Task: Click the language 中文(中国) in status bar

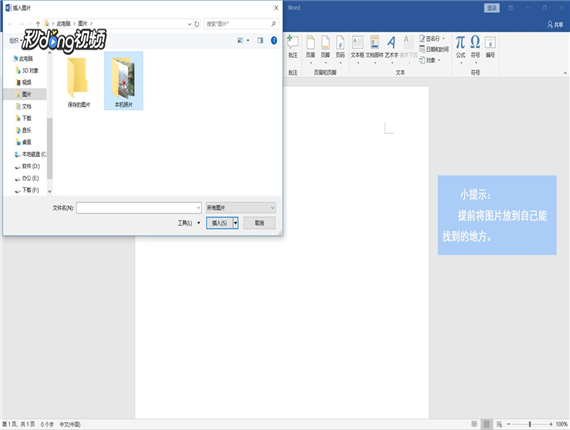Action: (70, 424)
